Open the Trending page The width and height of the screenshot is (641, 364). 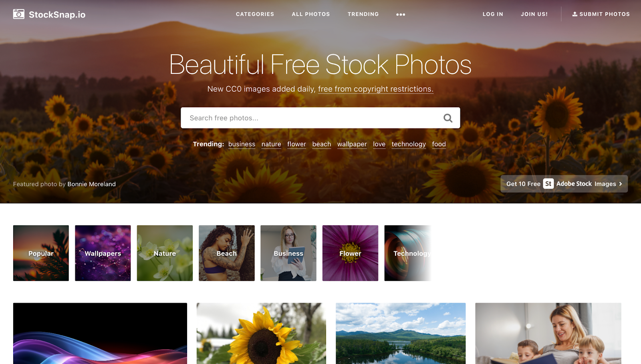point(363,14)
